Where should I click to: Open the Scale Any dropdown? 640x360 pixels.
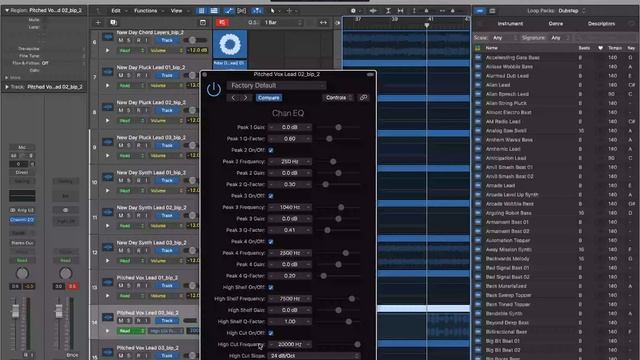(504, 38)
